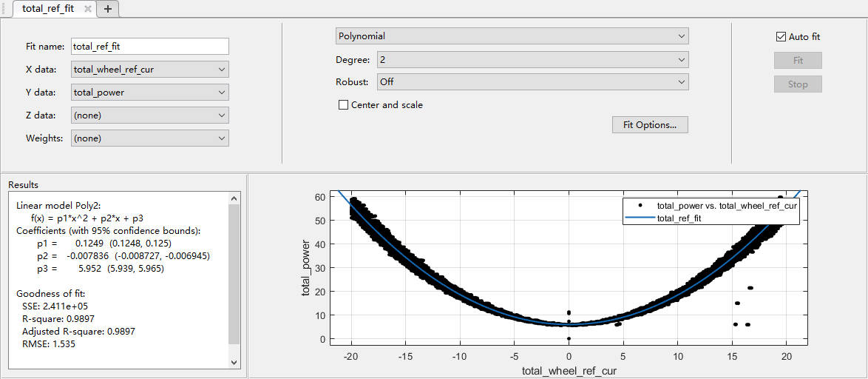
Task: Open the Polynomial fit type dropdown
Action: 511,36
